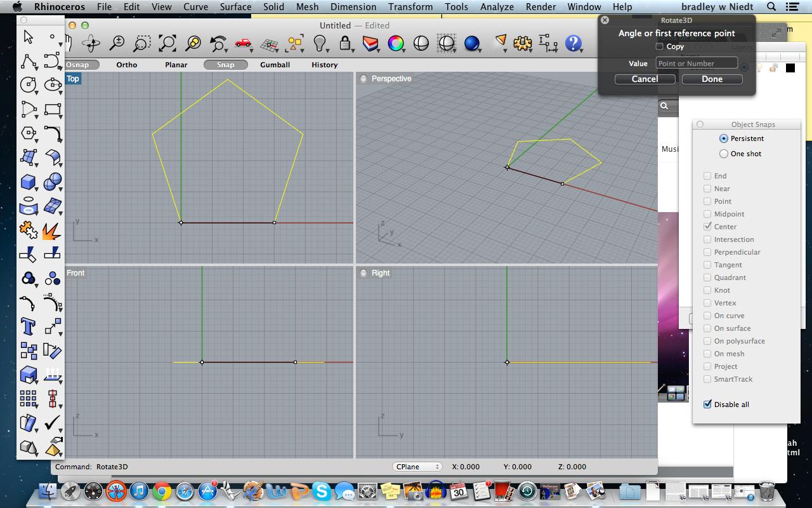Image resolution: width=812 pixels, height=508 pixels.
Task: Toggle the Copy checkbox in Rotate3D
Action: [x=660, y=46]
